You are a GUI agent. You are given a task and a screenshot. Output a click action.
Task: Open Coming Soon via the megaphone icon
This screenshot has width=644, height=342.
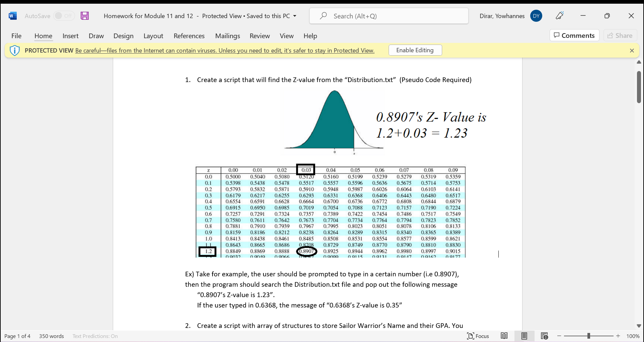click(559, 16)
